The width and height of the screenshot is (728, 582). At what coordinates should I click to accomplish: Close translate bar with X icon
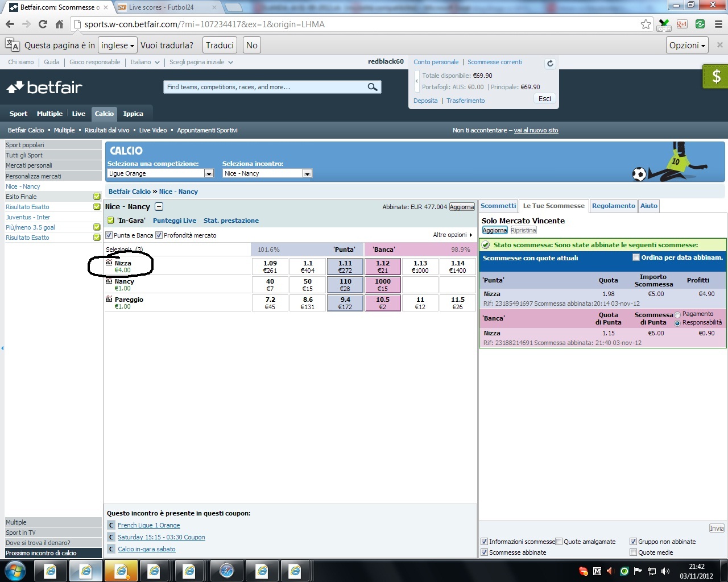pos(719,45)
